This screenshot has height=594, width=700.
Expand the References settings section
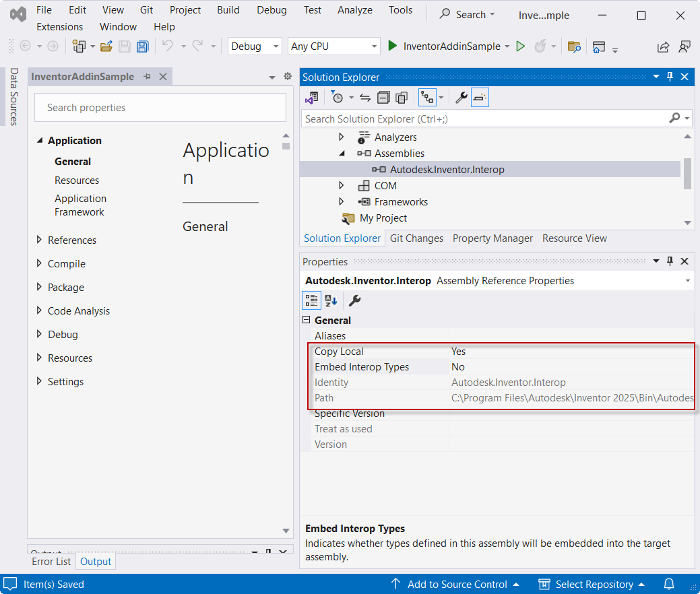(39, 240)
